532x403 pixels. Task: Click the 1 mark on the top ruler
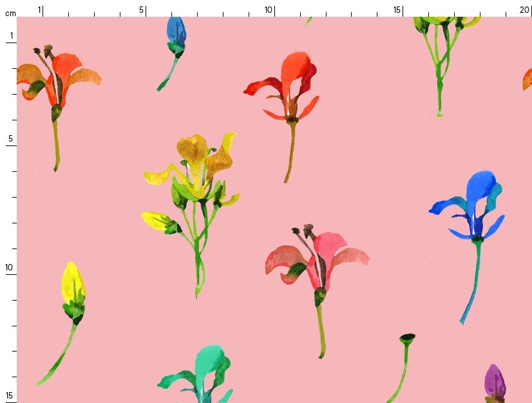click(39, 10)
